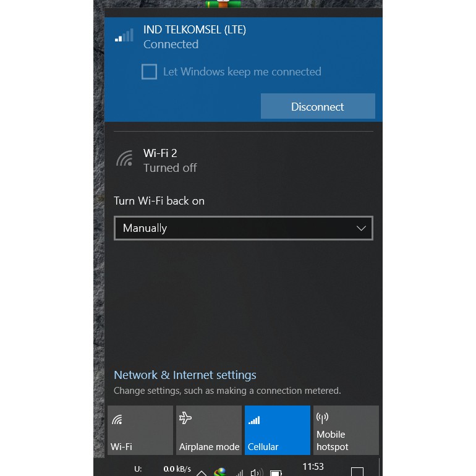Click the battery tray icon

(x=276, y=473)
